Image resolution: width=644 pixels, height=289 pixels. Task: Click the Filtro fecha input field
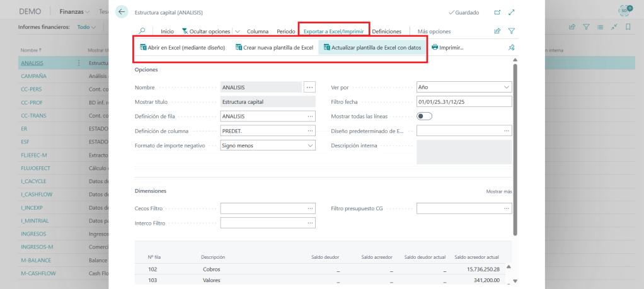[464, 101]
